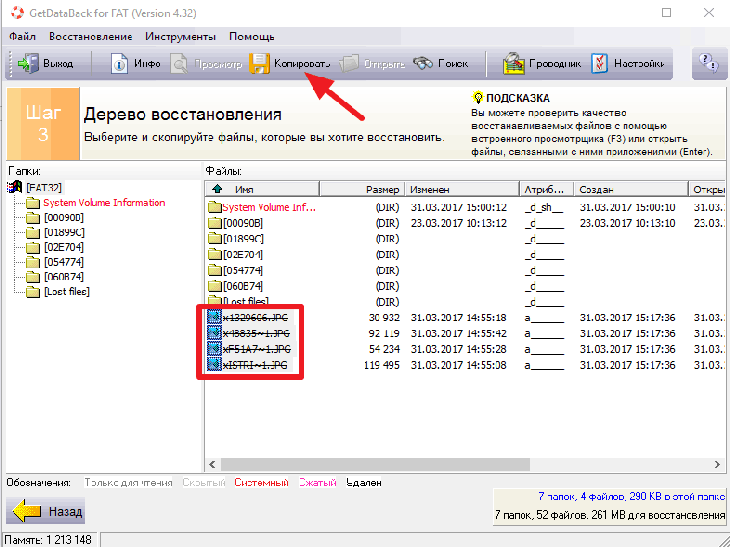The image size is (730, 547).
Task: Click the 54 234 size cell
Action: coord(384,349)
